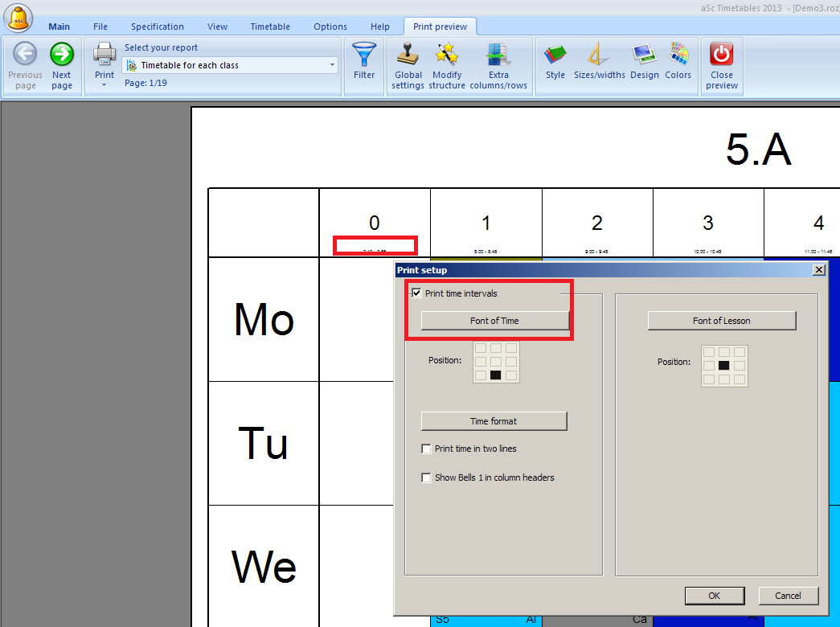840x627 pixels.
Task: Expand the Select your report dropdown
Action: [332, 65]
